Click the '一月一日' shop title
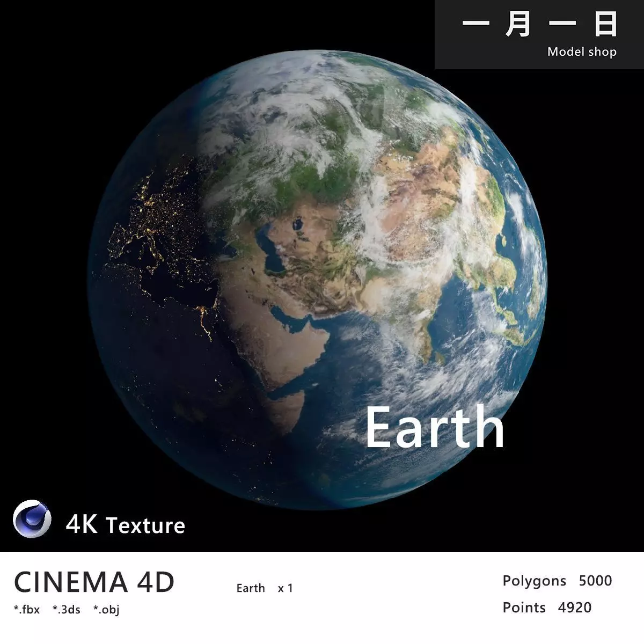 pos(540,24)
